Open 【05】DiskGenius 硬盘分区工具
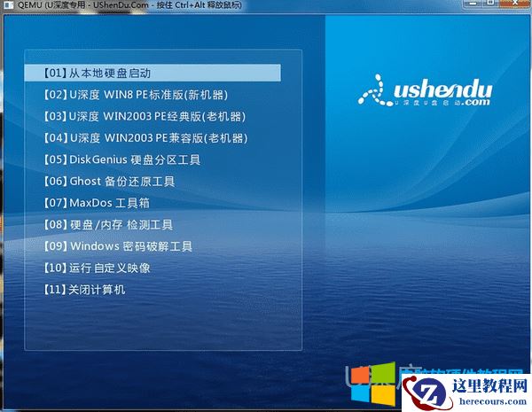The height and width of the screenshot is (412, 532). (122, 159)
